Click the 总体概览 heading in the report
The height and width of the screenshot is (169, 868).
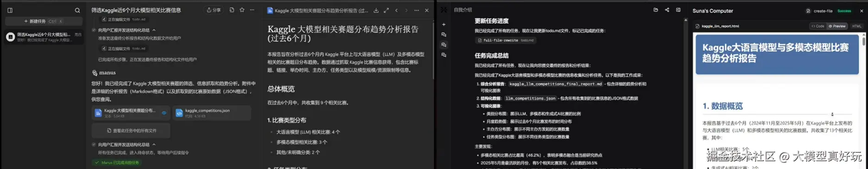(x=281, y=89)
